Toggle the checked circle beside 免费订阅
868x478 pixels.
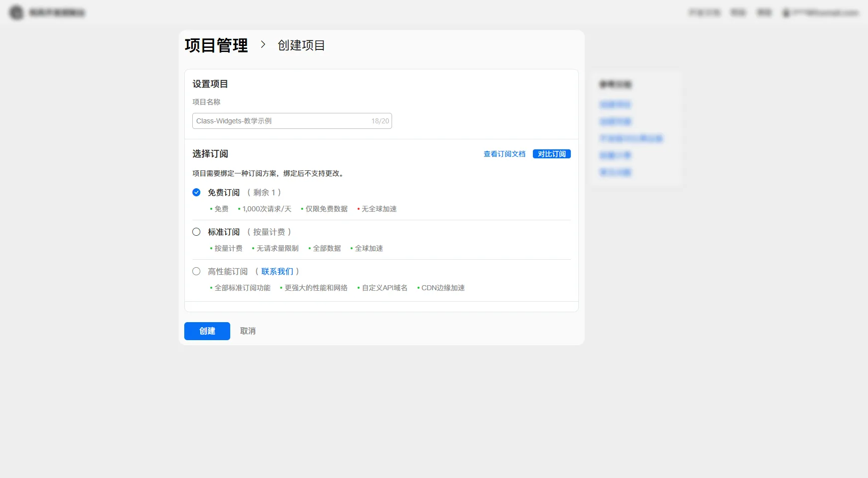pyautogui.click(x=196, y=192)
